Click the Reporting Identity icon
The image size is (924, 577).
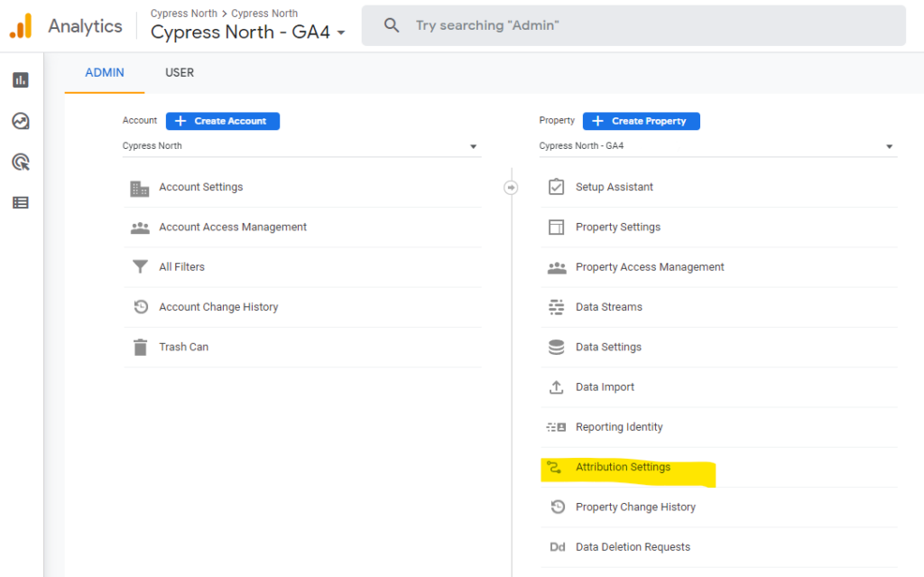pos(556,427)
